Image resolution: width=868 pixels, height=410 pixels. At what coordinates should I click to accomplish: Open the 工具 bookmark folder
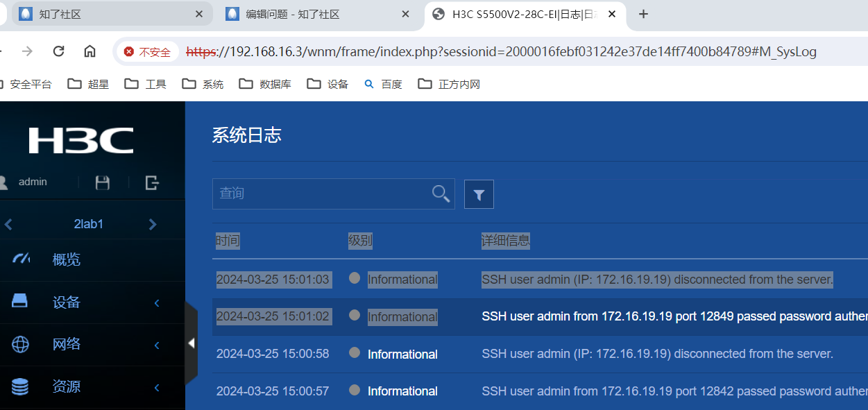[145, 84]
